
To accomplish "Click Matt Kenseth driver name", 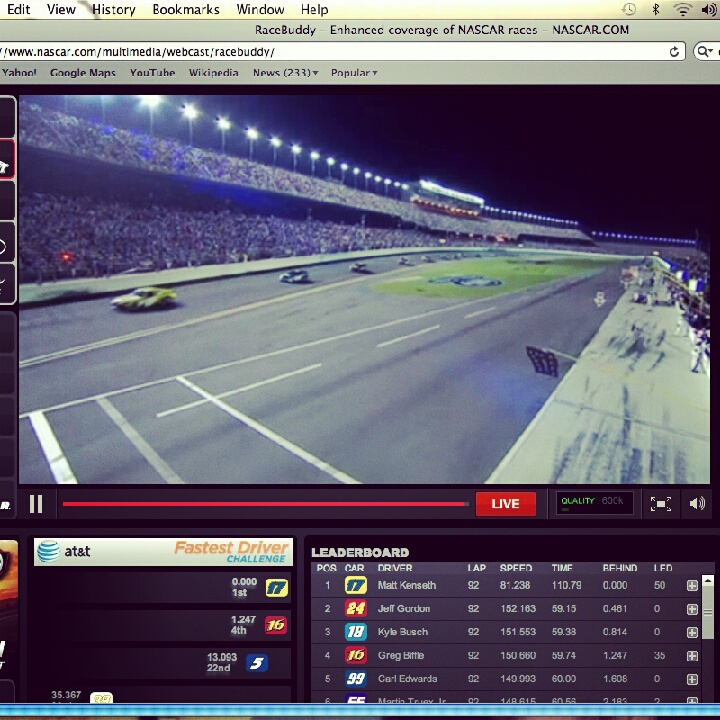I will [x=406, y=585].
